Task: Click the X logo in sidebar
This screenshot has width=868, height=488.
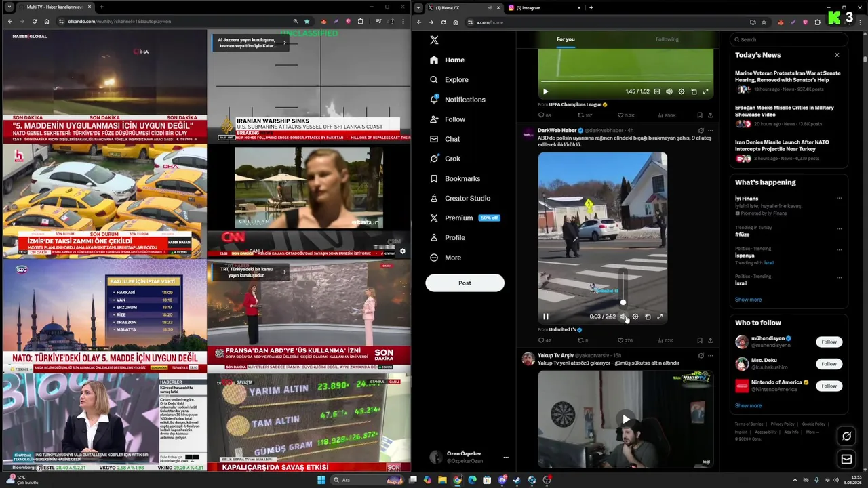Action: (x=434, y=40)
